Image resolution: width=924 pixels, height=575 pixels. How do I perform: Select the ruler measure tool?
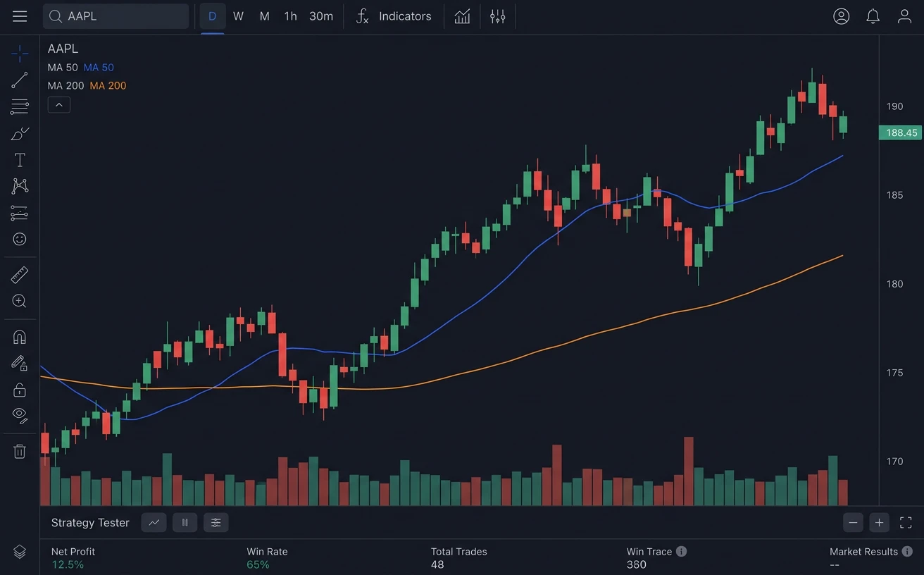click(x=20, y=275)
